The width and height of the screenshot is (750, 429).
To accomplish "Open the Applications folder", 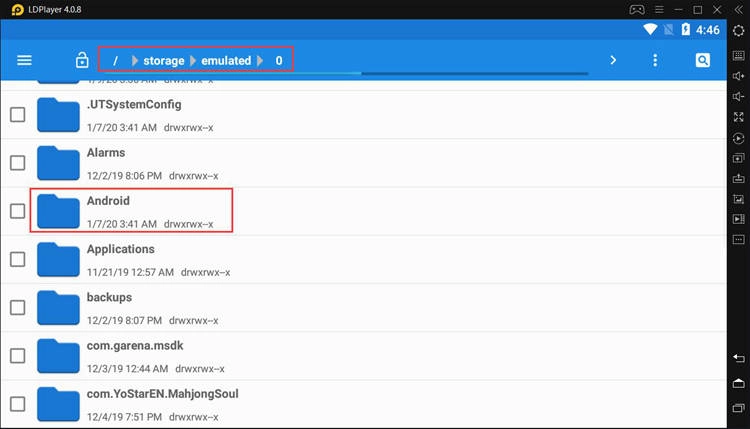I will point(120,249).
